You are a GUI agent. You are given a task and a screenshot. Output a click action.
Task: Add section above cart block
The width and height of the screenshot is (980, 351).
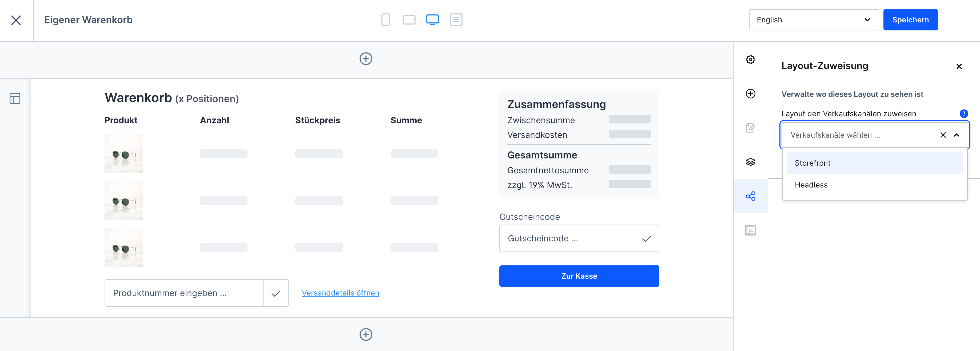(x=366, y=59)
